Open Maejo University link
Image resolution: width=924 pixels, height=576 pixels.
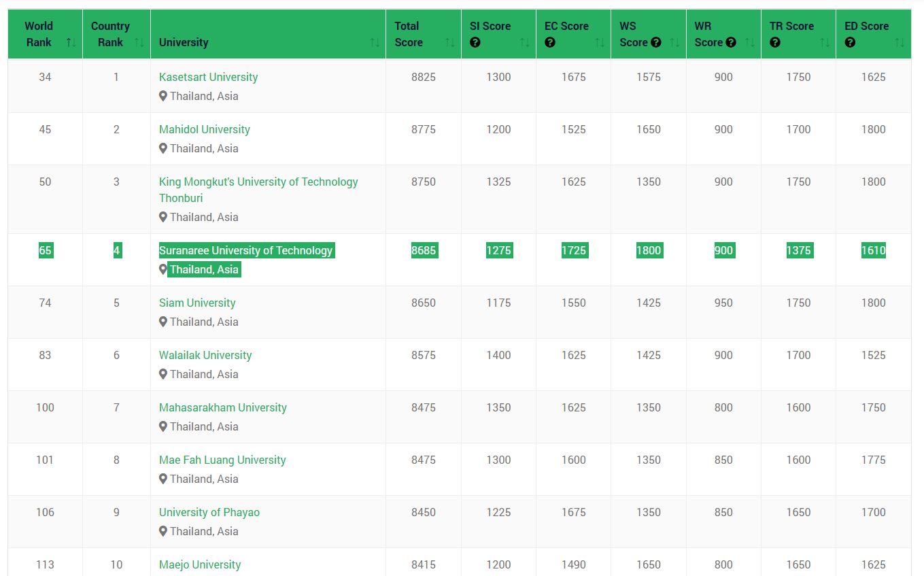[x=200, y=564]
